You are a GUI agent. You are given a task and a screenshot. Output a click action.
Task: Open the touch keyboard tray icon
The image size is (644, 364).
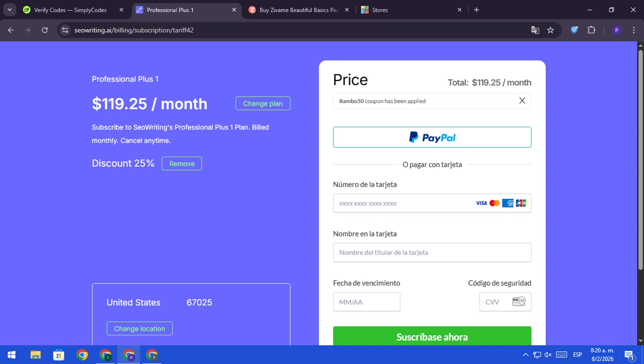[562, 355]
